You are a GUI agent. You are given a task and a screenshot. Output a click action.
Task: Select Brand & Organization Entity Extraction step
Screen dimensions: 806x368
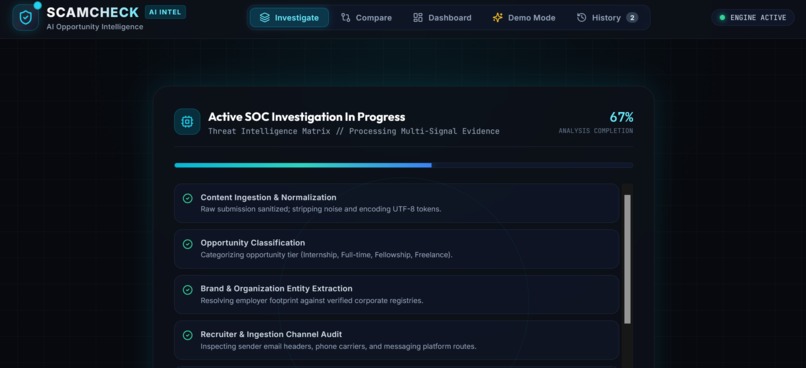tap(396, 295)
